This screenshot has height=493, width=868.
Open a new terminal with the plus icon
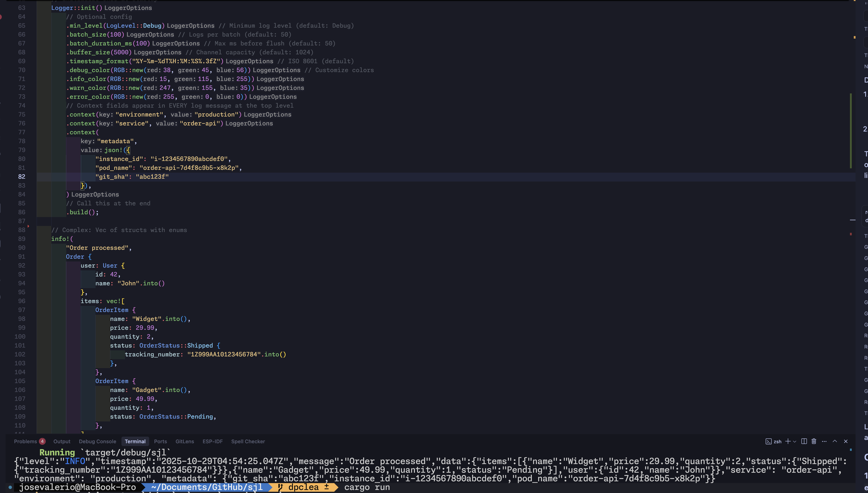coord(788,441)
